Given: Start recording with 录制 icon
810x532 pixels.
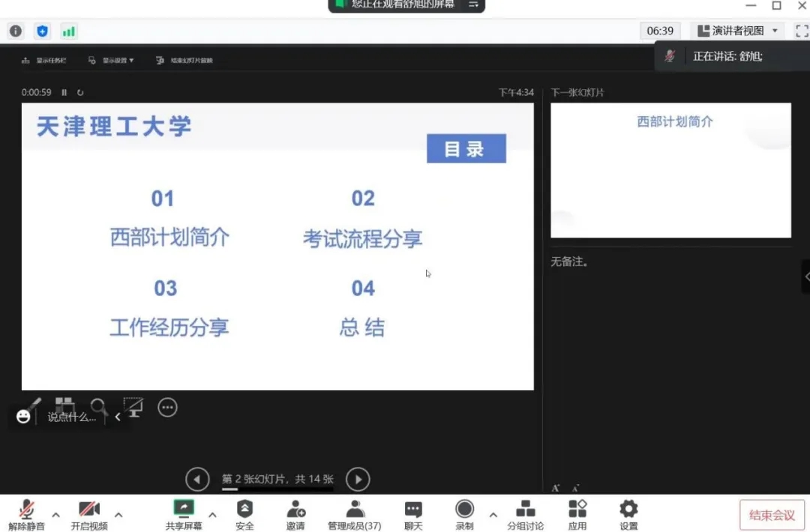Looking at the screenshot, I should (464, 510).
